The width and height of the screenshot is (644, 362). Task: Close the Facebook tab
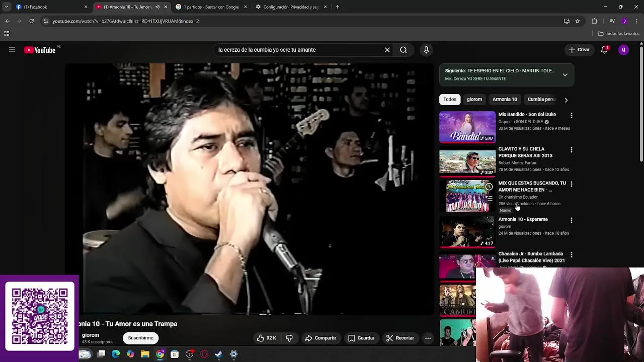[x=86, y=7]
